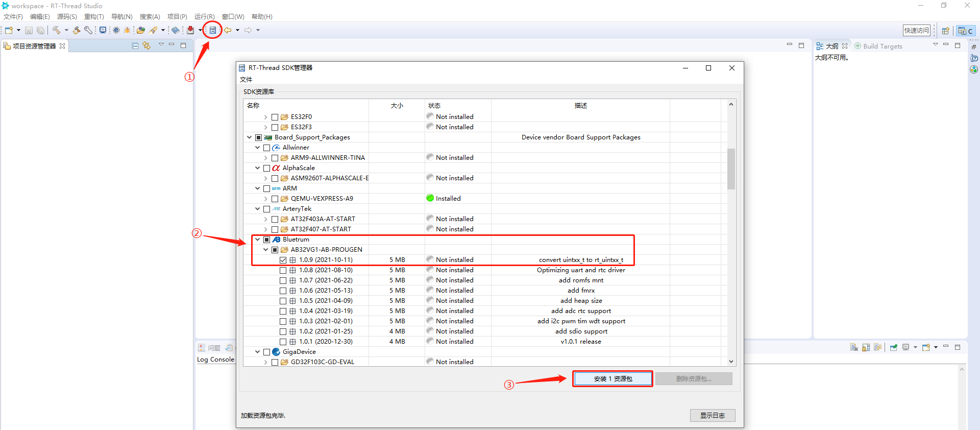Open the terminal monitor toolbar icon
The image size is (980, 430).
click(103, 30)
